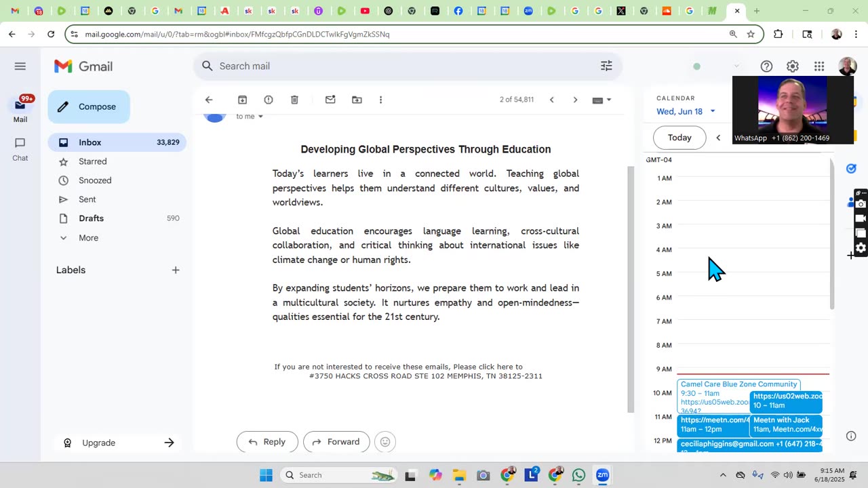This screenshot has width=868, height=488.
Task: Expand the 'to me' recipient details
Action: (x=260, y=117)
